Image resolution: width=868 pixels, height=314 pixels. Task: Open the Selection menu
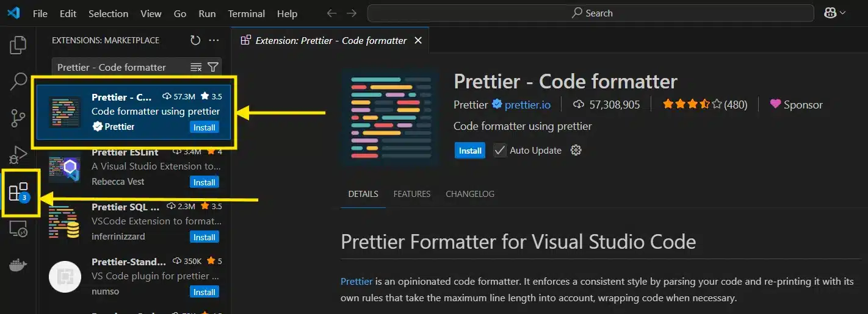[109, 13]
